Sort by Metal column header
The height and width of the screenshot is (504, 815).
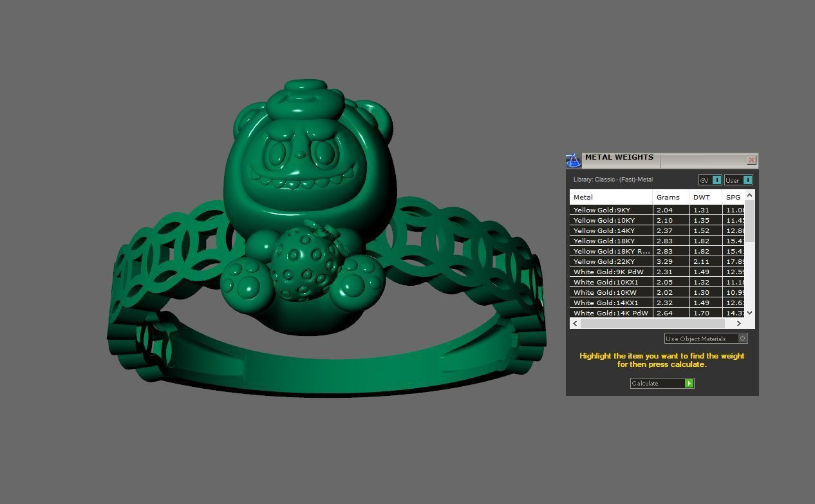click(x=611, y=197)
